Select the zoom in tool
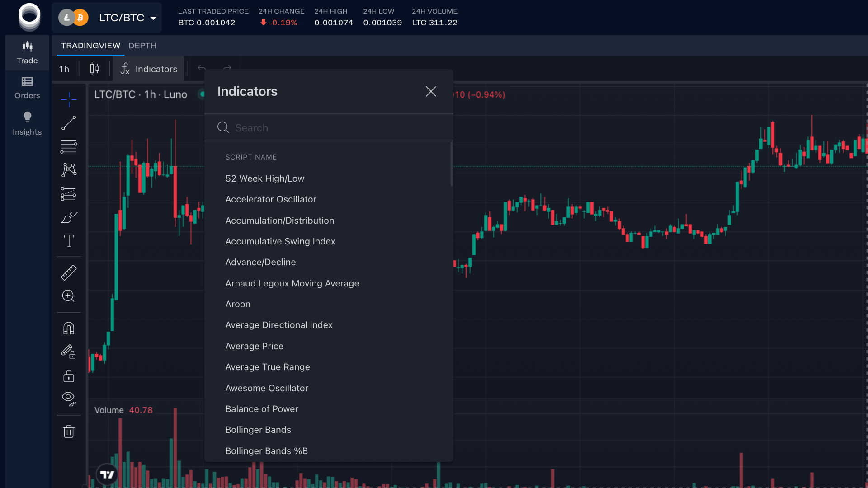The height and width of the screenshot is (488, 868). (x=69, y=296)
